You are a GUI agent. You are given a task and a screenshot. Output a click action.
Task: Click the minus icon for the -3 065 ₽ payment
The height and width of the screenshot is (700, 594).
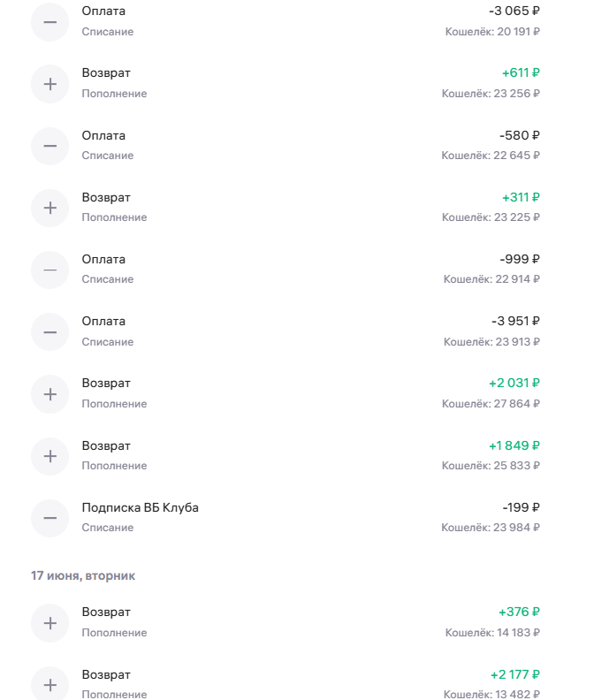tap(50, 22)
